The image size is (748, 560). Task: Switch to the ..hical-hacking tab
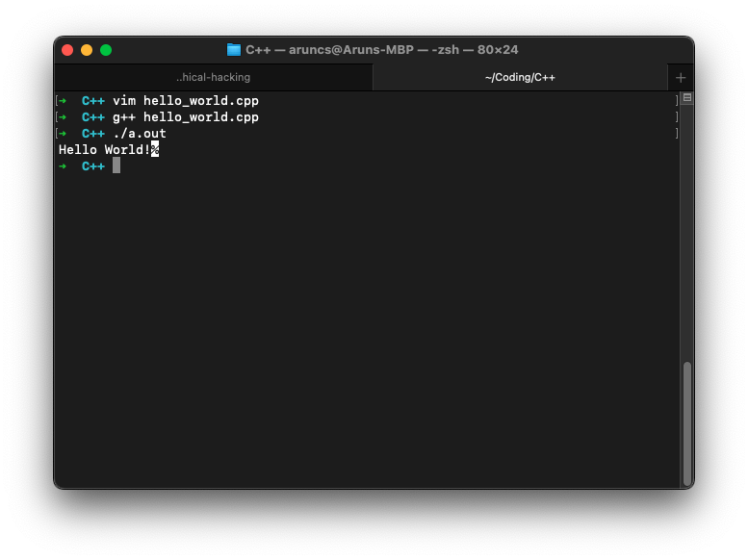tap(214, 77)
